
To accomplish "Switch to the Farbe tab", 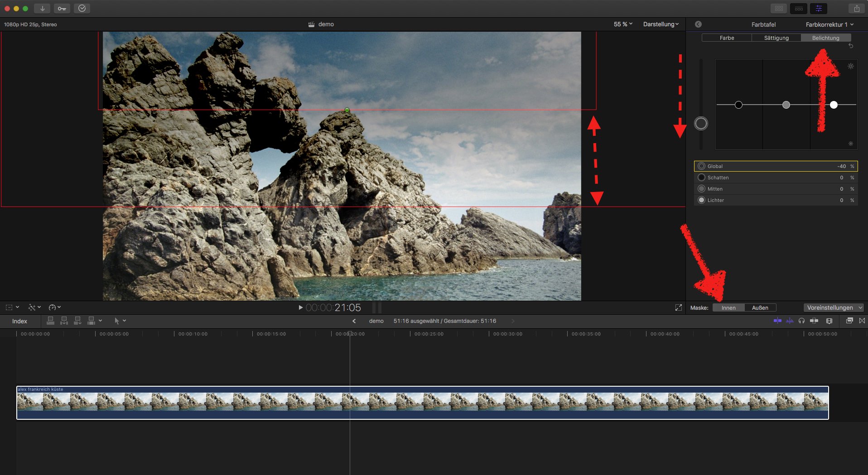I will pyautogui.click(x=727, y=38).
